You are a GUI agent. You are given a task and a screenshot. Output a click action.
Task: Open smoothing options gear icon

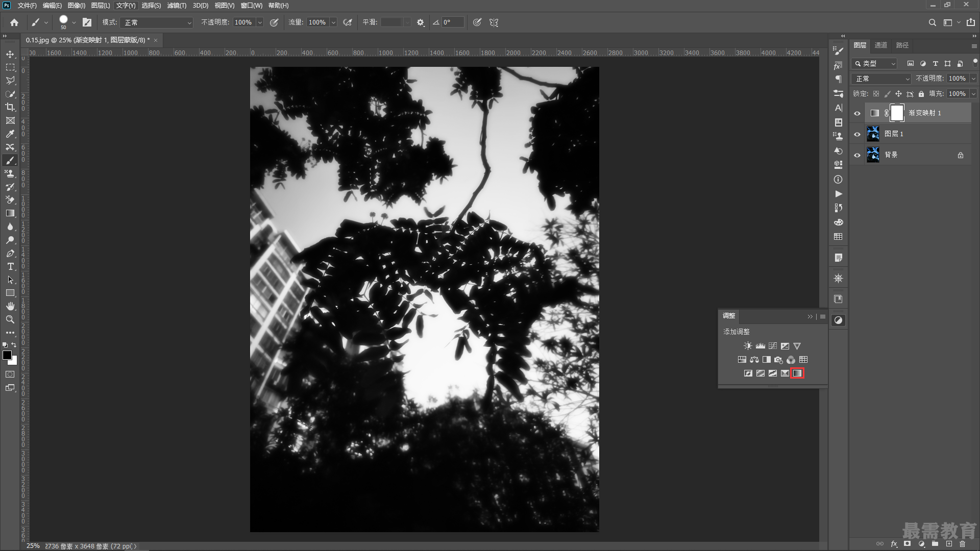tap(421, 22)
